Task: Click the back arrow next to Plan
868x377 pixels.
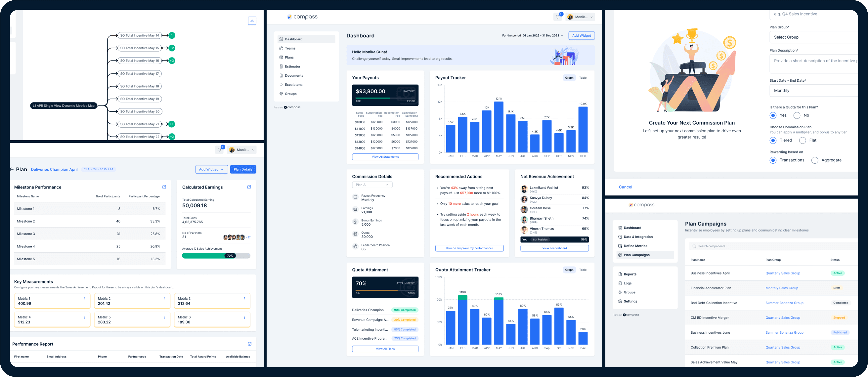Action: click(x=12, y=169)
